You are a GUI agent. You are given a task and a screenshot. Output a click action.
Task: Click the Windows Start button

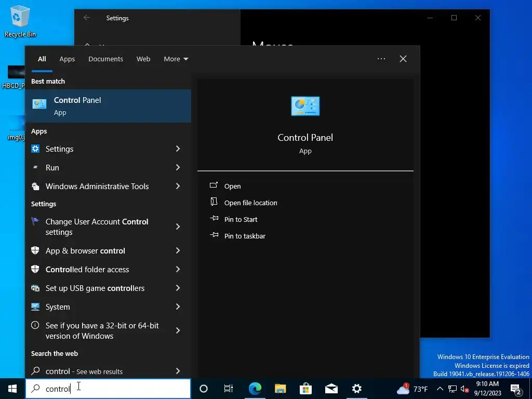(x=12, y=389)
